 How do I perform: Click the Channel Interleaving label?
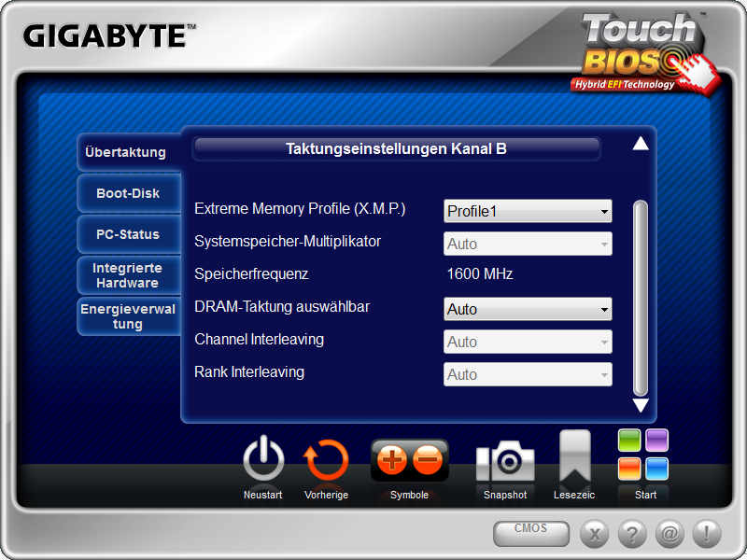pos(260,339)
